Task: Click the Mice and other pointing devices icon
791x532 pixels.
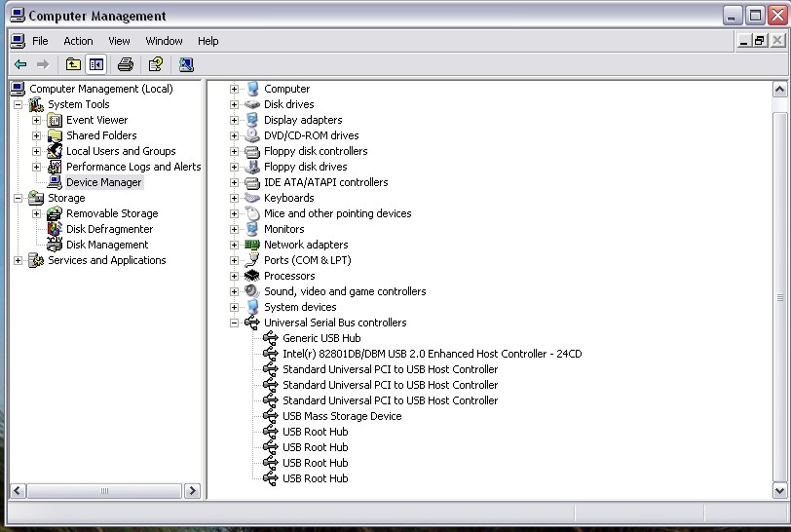Action: tap(252, 213)
